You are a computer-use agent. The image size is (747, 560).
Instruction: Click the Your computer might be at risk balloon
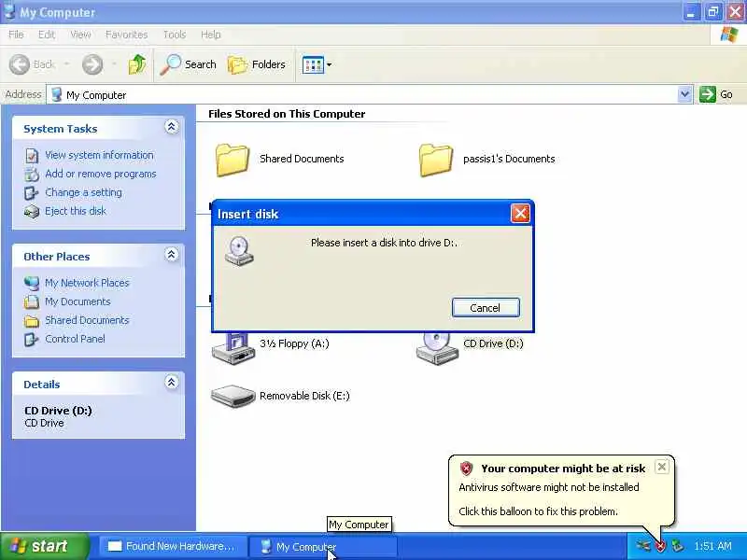(x=562, y=491)
